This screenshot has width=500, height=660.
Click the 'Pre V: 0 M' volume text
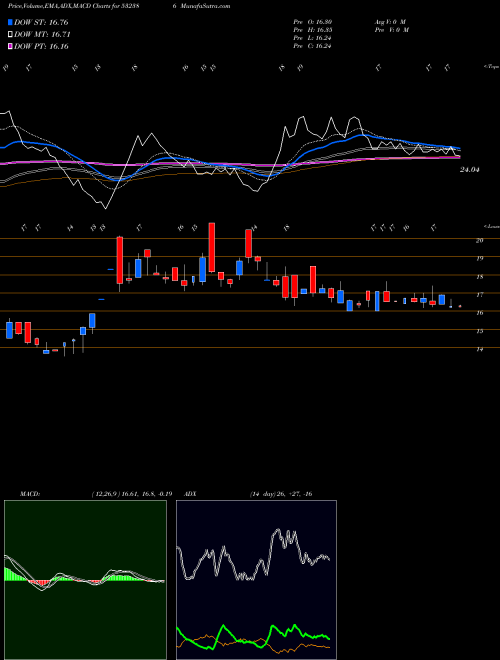(391, 30)
